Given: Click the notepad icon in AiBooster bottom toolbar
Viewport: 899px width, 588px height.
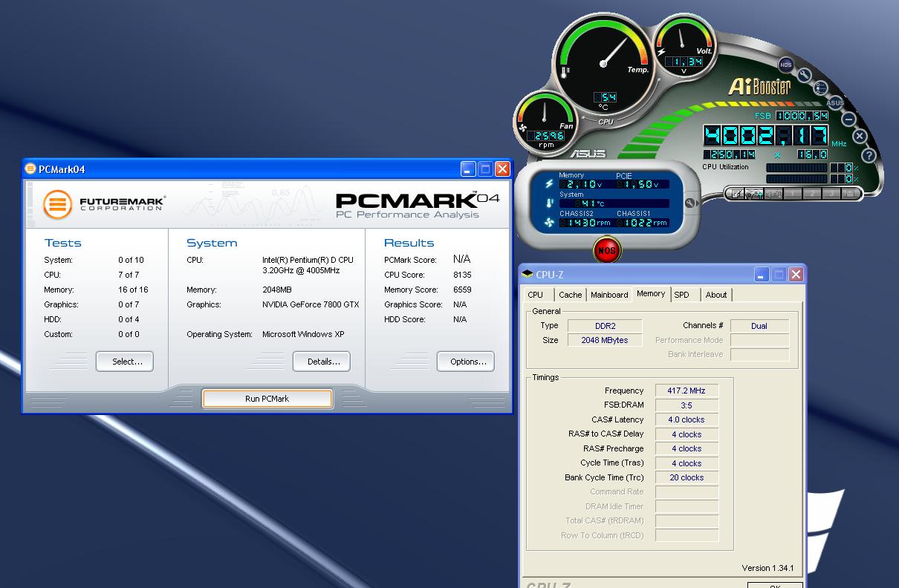Looking at the screenshot, I should click(x=736, y=193).
